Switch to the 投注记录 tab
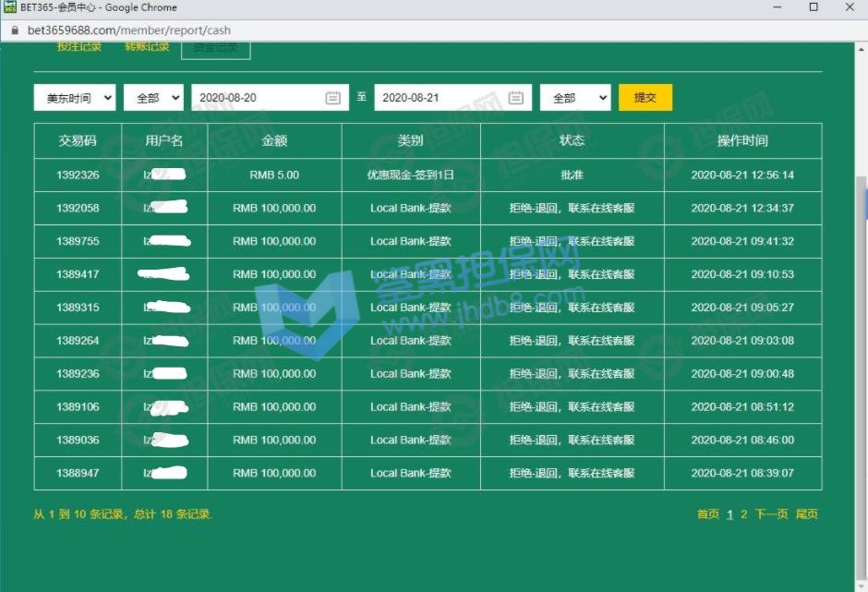Viewport: 868px width, 592px height. [79, 46]
